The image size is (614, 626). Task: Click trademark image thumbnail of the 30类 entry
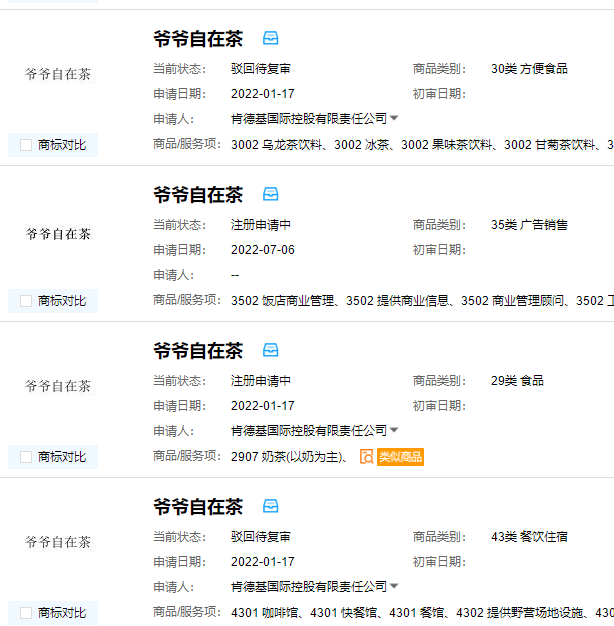tap(58, 74)
